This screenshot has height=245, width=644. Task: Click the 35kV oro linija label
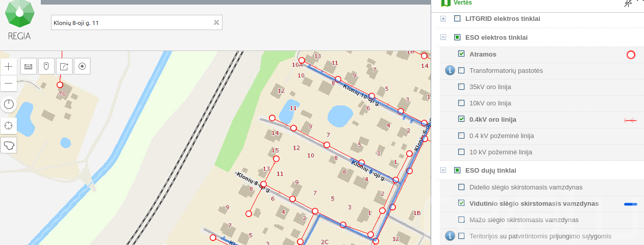490,87
